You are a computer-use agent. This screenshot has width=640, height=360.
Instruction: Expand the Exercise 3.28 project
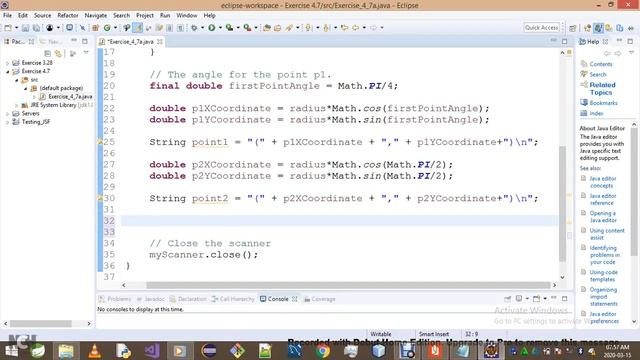[x=7, y=63]
